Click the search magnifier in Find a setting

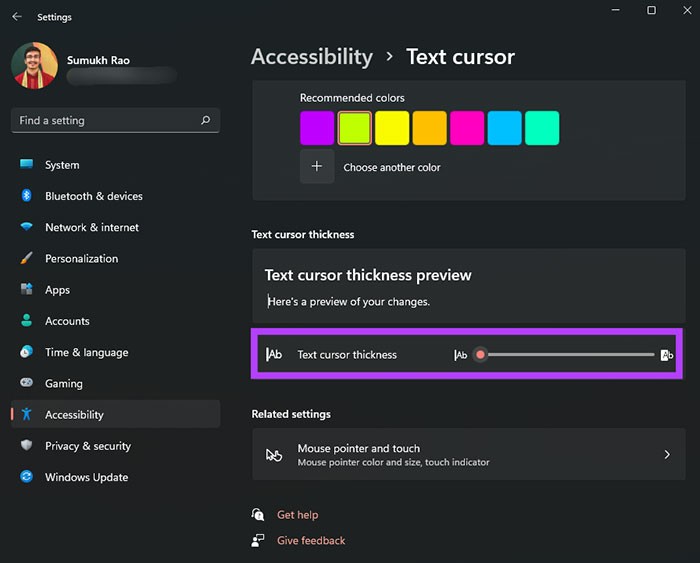coord(205,120)
